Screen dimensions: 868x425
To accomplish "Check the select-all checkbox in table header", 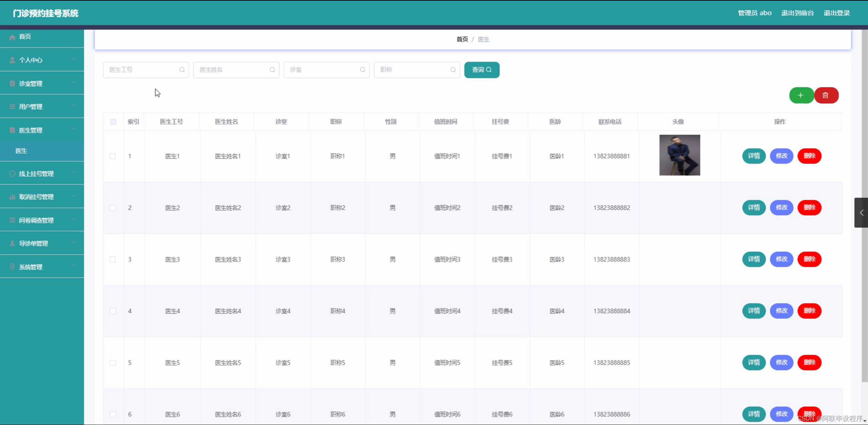I will pos(113,122).
